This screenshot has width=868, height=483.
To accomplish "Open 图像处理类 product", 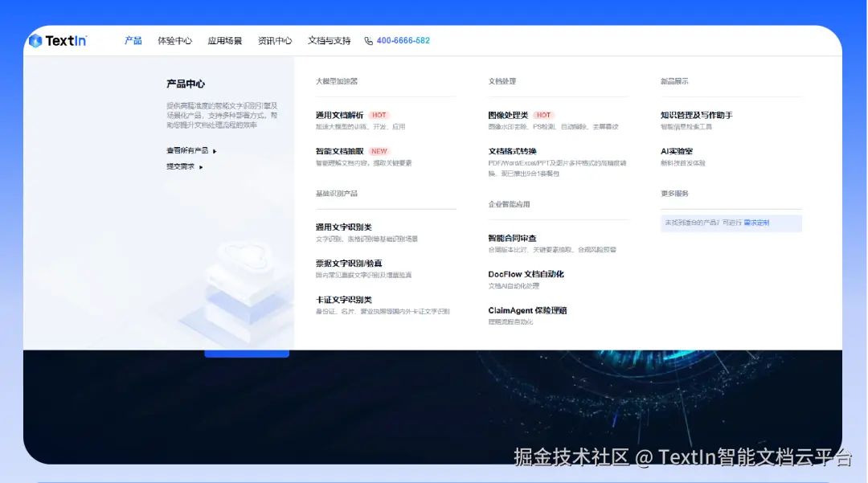I will click(508, 115).
